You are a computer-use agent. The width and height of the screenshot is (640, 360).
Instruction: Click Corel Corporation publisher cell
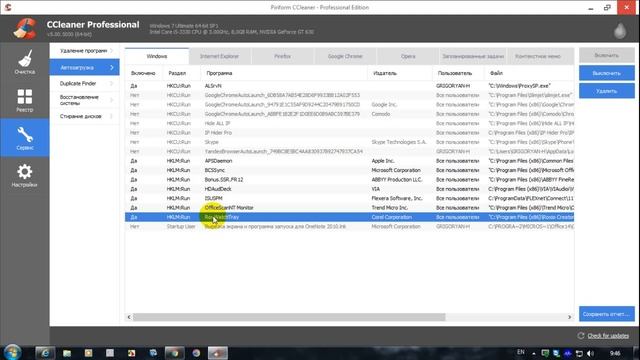391,217
